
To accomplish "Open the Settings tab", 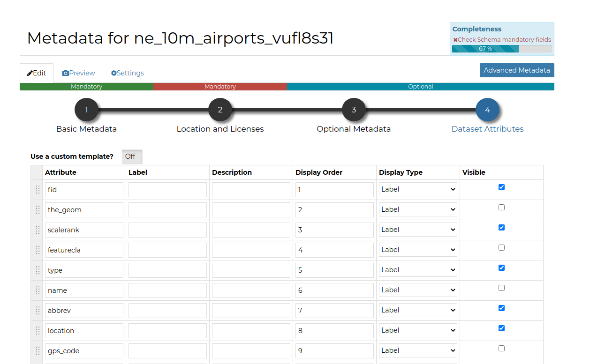I will [x=128, y=73].
